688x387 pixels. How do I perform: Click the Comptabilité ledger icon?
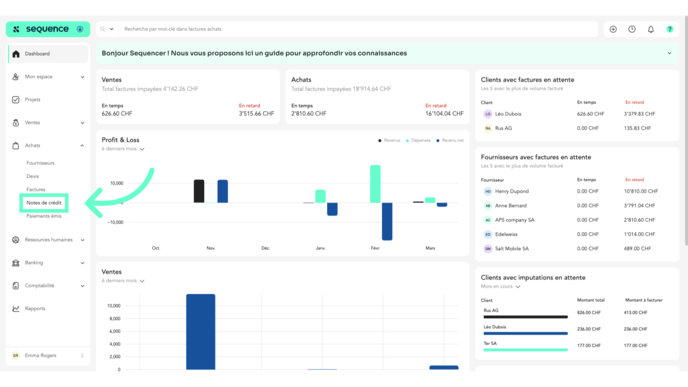[16, 286]
